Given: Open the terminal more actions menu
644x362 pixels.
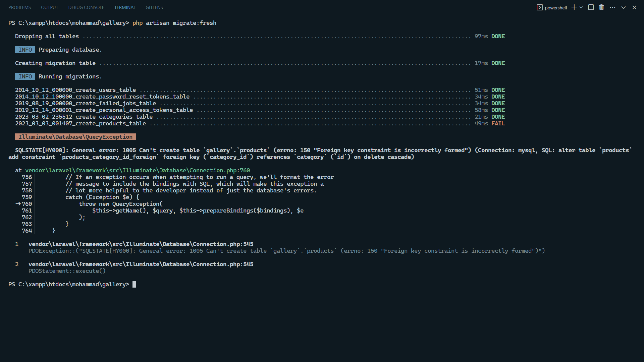Looking at the screenshot, I should coord(612,7).
